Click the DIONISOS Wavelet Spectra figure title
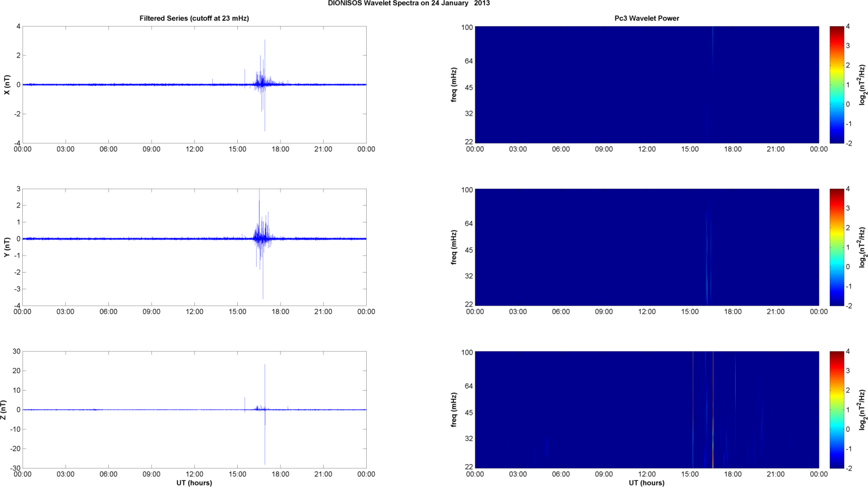The image size is (868, 487). tap(408, 3)
